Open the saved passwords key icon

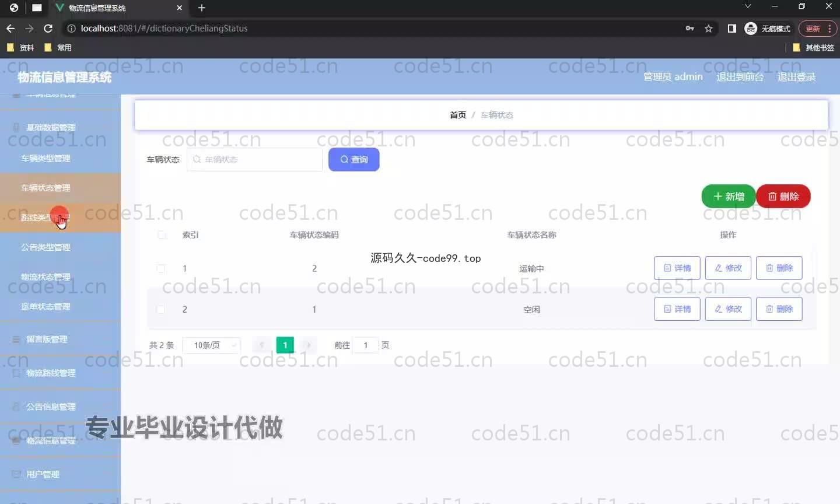690,29
